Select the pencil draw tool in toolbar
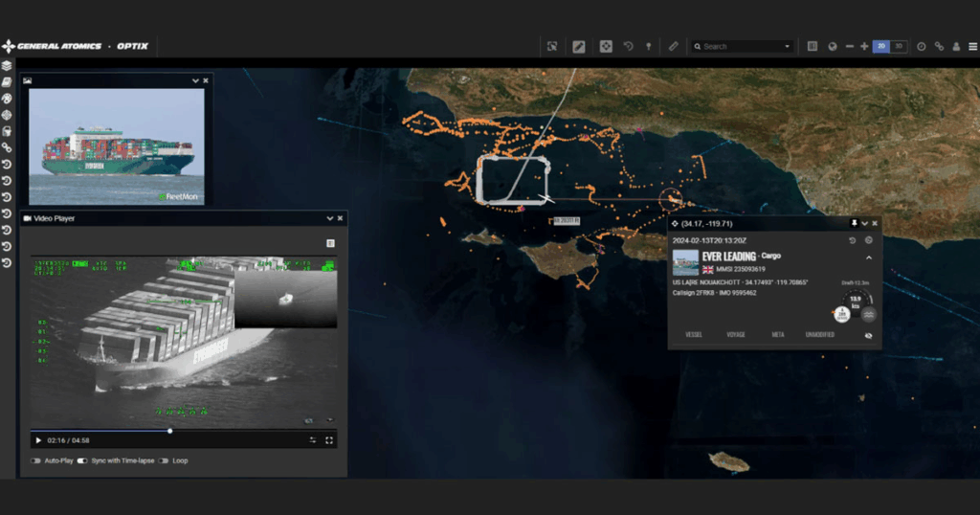The width and height of the screenshot is (980, 515). click(579, 46)
